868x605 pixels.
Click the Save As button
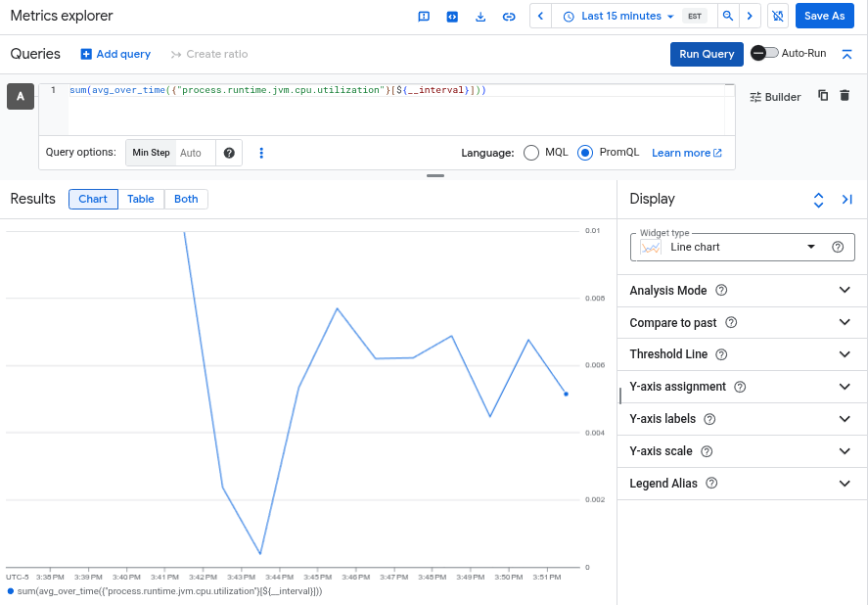tap(824, 16)
